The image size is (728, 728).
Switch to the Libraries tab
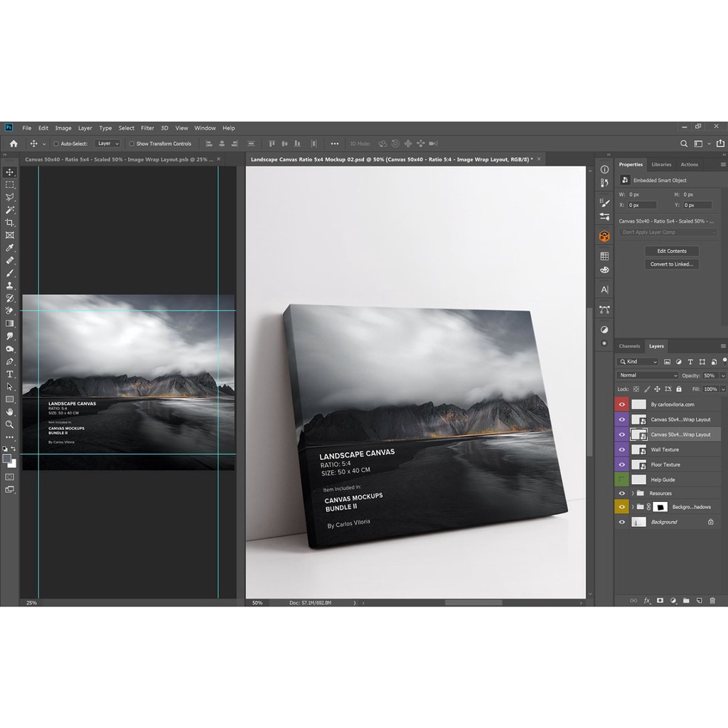click(x=661, y=164)
